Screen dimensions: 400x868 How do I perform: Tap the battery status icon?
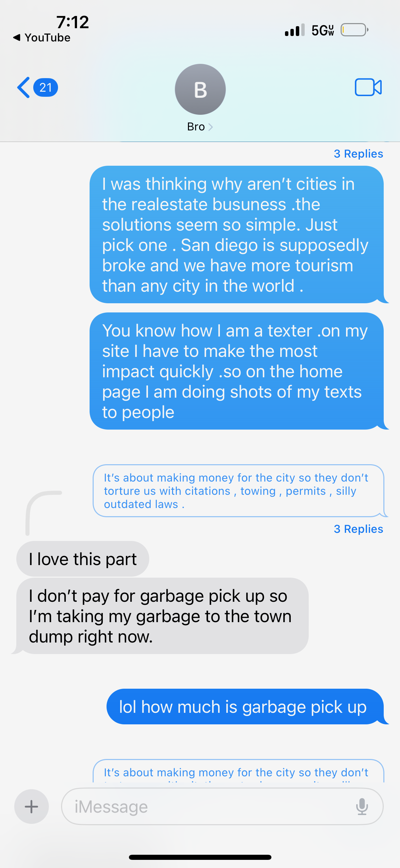pos(354,30)
